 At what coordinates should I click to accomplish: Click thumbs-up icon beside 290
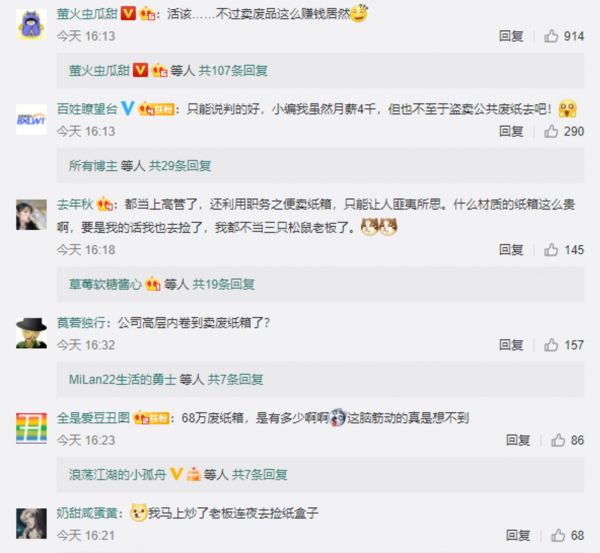coord(551,131)
